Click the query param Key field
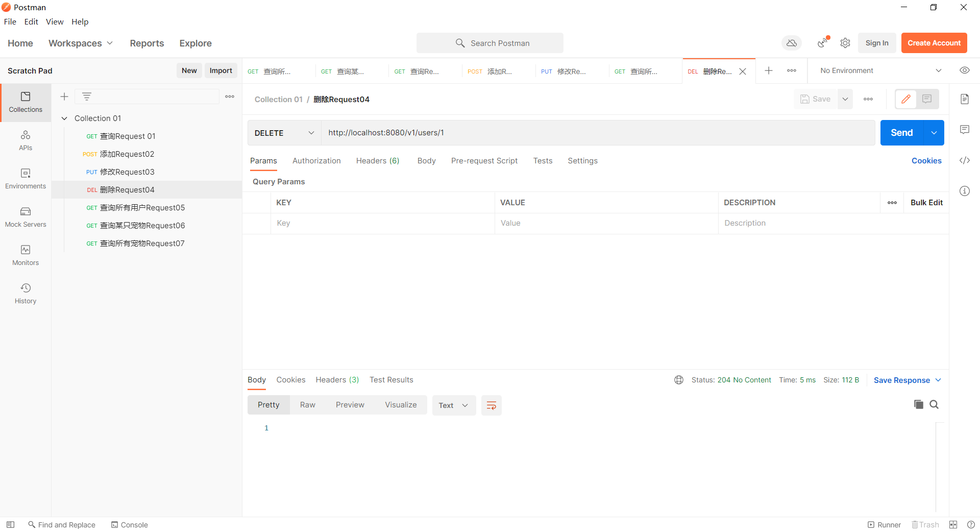Viewport: 980px width, 532px height. coord(383,223)
